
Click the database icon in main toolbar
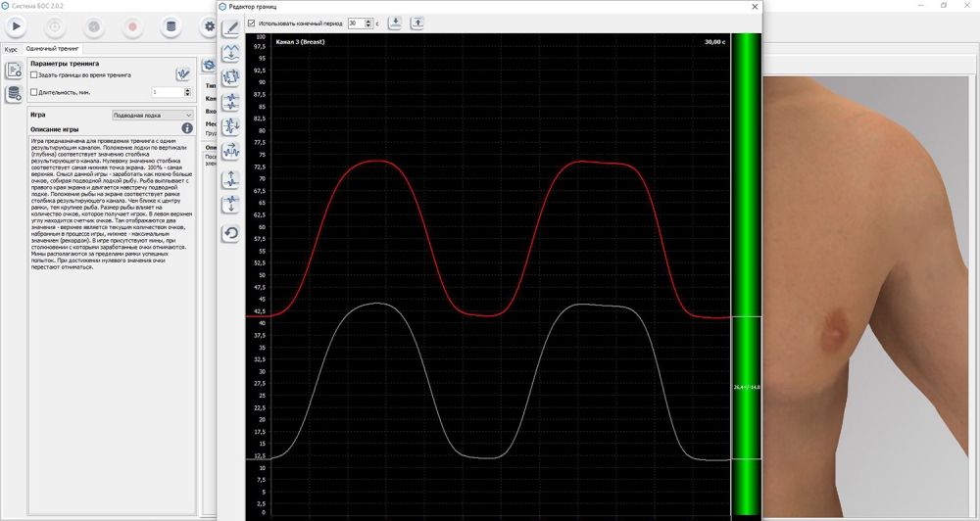(171, 26)
